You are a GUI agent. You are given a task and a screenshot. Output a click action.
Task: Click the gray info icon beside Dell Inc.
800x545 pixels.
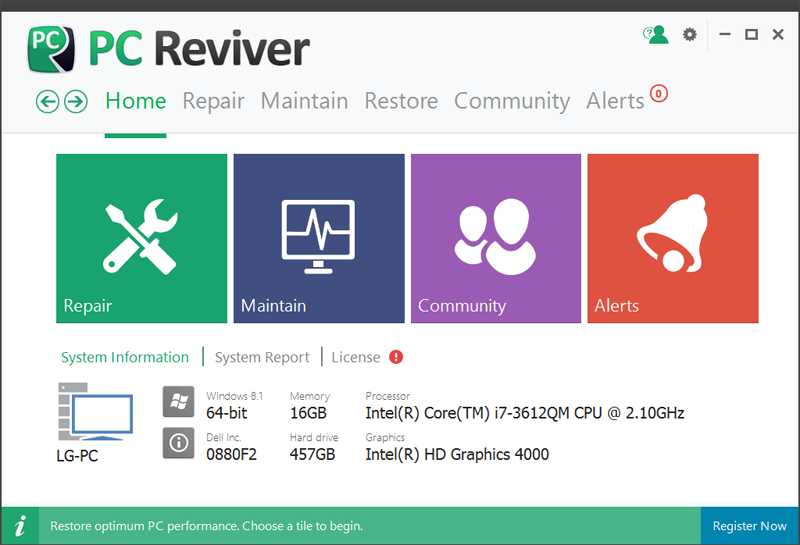tap(179, 443)
